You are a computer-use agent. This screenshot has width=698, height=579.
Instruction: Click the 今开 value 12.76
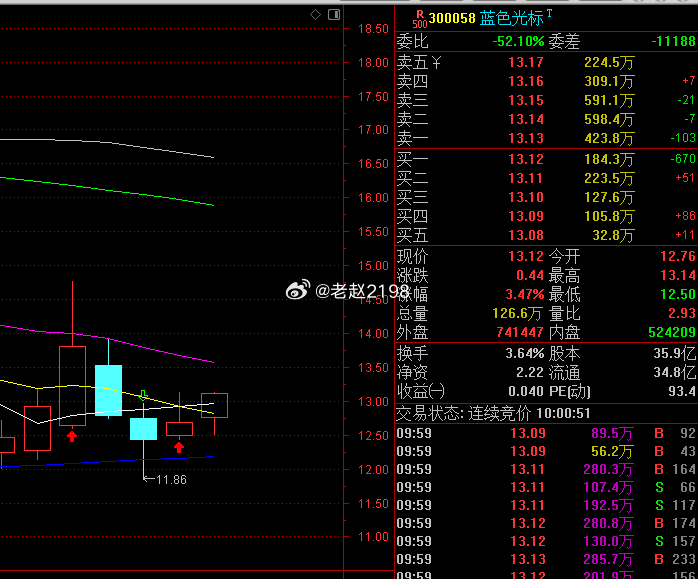point(678,256)
